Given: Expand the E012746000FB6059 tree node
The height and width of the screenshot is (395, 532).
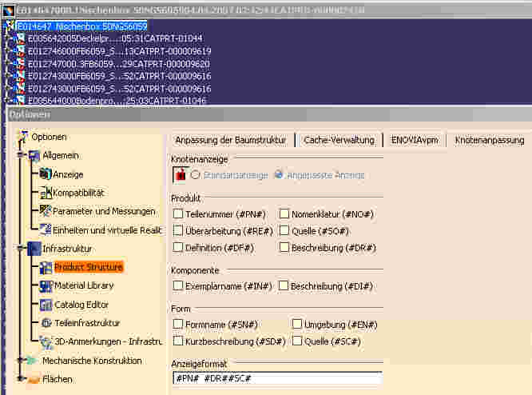Looking at the screenshot, I should point(9,51).
